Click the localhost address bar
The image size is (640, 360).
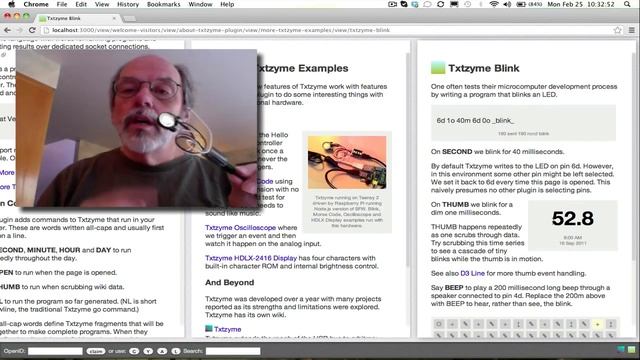coord(327,30)
